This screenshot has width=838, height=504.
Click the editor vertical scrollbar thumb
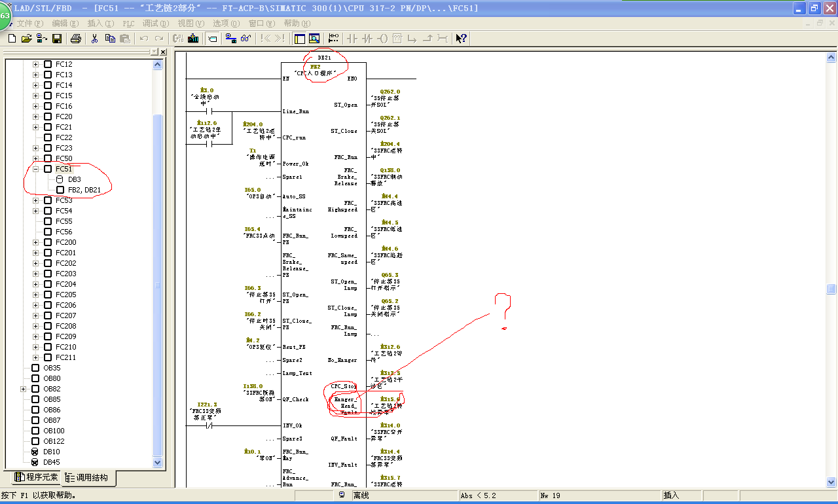[x=831, y=289]
